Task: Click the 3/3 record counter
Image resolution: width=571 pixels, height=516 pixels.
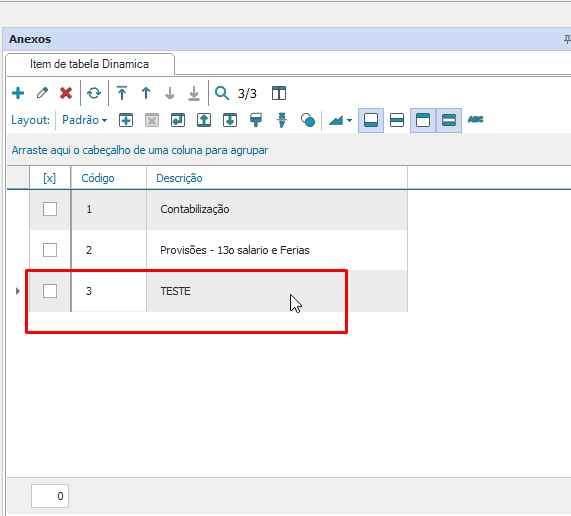Action: (x=247, y=94)
